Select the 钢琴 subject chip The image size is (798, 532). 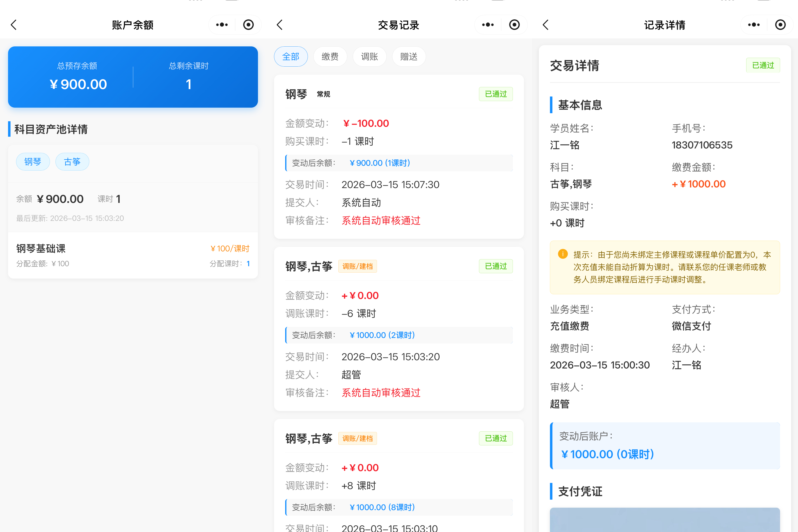click(x=33, y=162)
